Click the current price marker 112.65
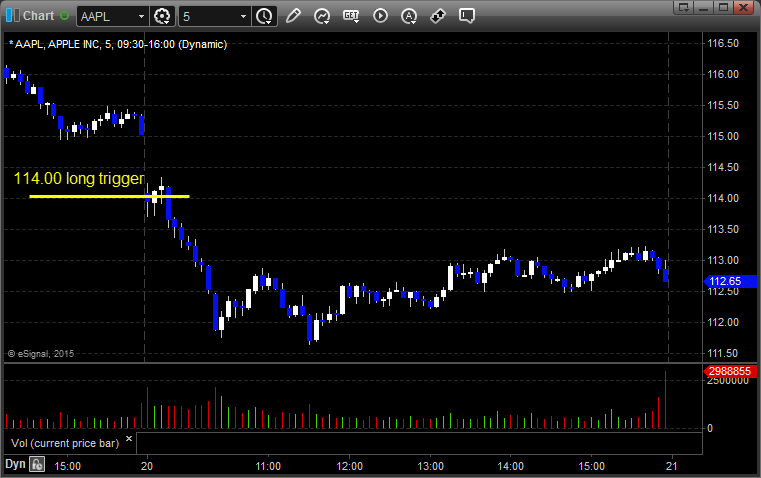Screen dimensions: 761x478 [730, 281]
